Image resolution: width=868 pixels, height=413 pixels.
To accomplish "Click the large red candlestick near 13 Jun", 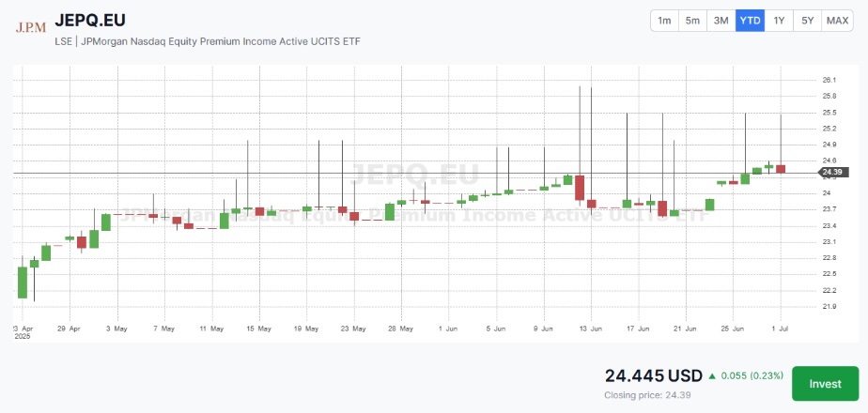I will [x=580, y=188].
